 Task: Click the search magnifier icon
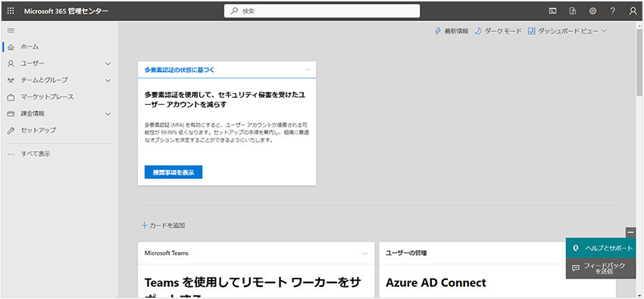coord(235,11)
